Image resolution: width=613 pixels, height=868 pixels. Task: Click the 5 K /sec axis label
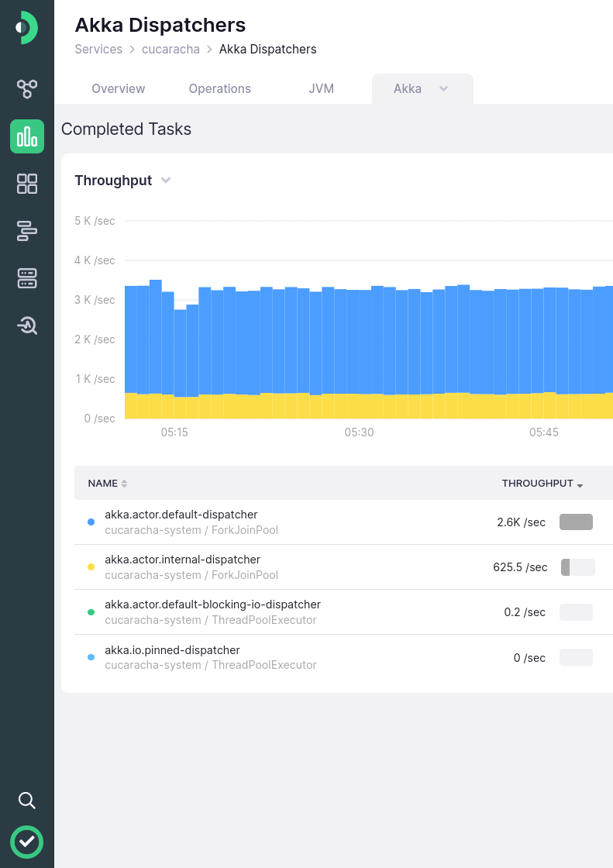tap(95, 221)
